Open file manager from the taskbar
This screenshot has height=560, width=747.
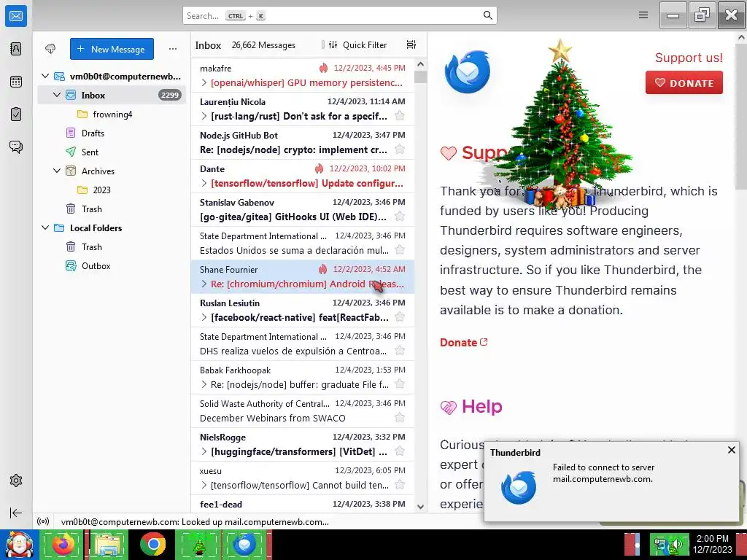pos(108,544)
